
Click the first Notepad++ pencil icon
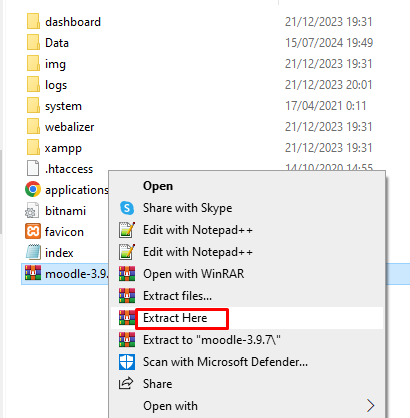pyautogui.click(x=127, y=230)
